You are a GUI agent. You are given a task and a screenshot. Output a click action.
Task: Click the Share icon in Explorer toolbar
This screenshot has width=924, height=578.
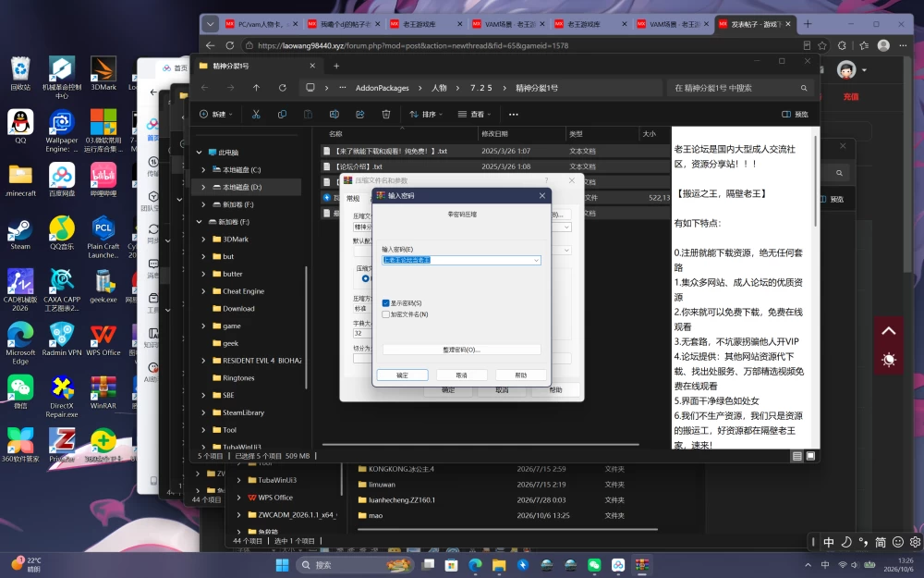coord(360,115)
